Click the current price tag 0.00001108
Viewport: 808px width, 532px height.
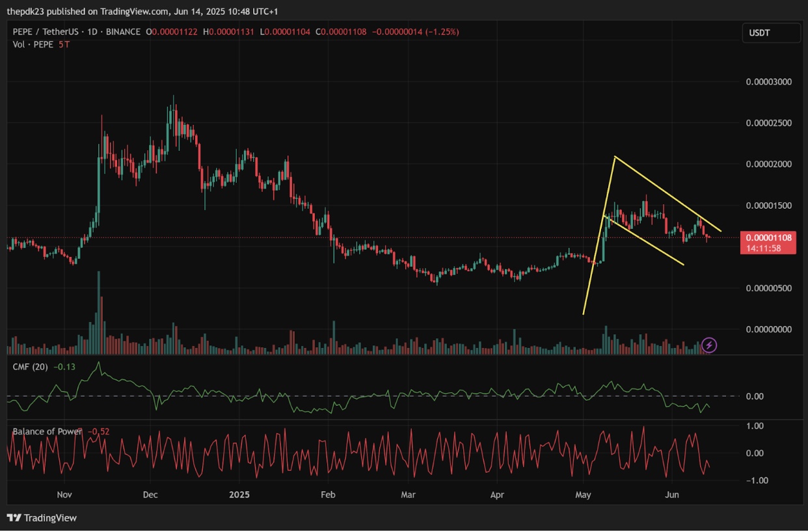[x=769, y=237]
